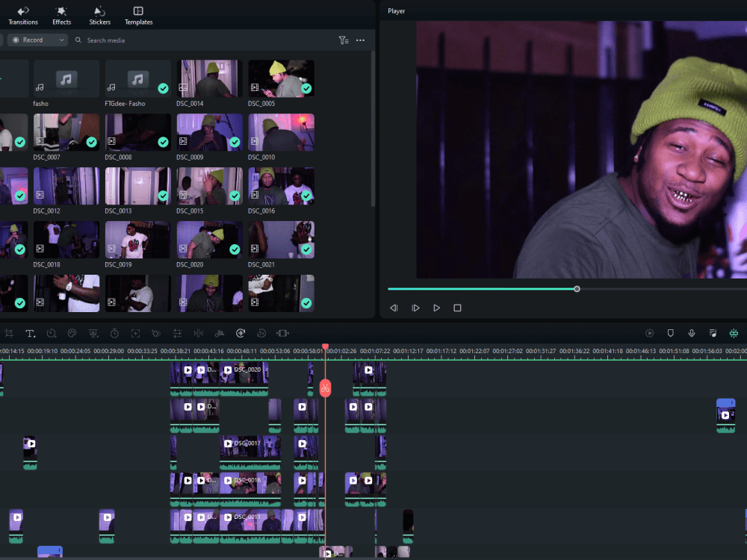Open the adjust sliders icon
Viewport: 747px width, 560px height.
[x=177, y=333]
